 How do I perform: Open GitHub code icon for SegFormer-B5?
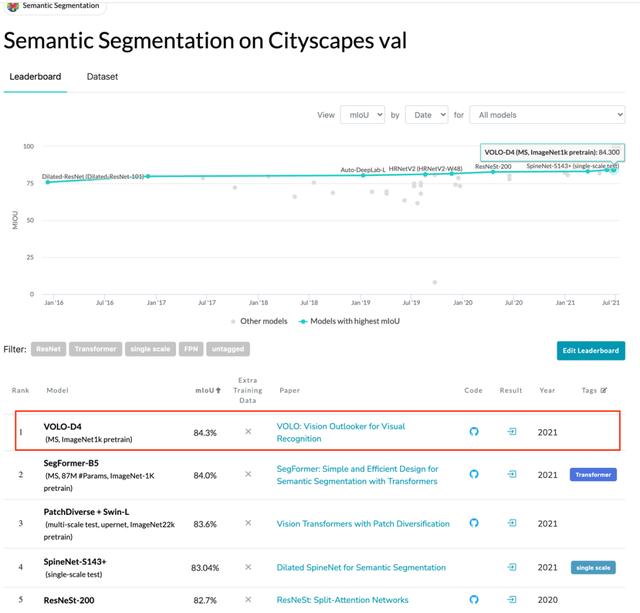[474, 475]
